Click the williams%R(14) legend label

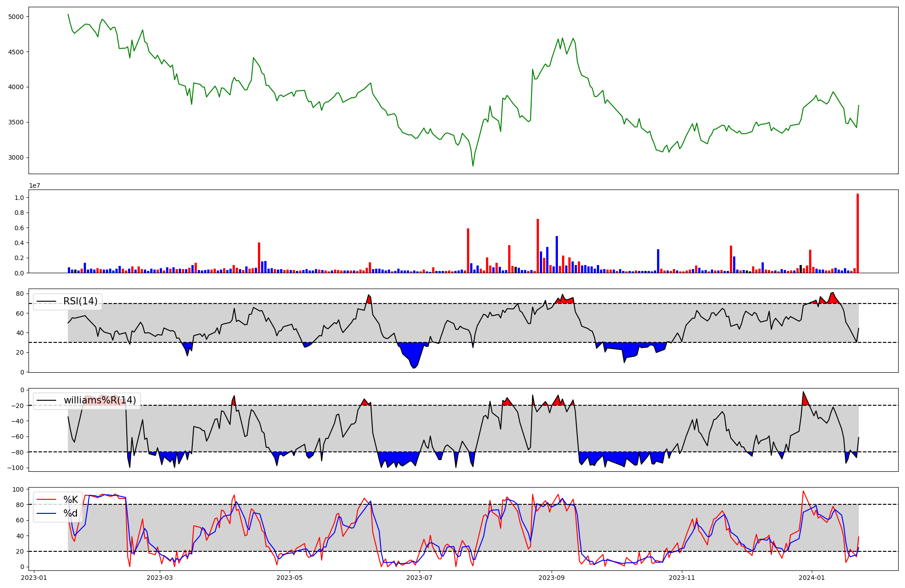[x=100, y=400]
